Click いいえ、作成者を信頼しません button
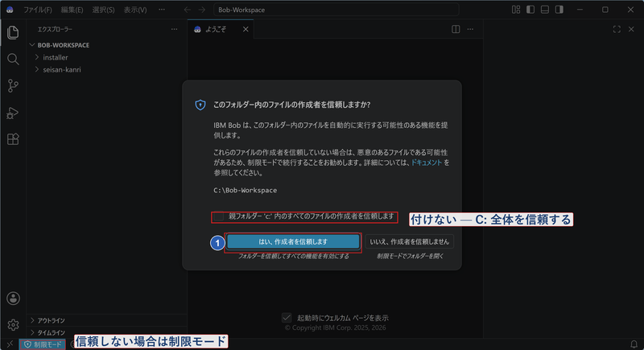 pyautogui.click(x=410, y=241)
